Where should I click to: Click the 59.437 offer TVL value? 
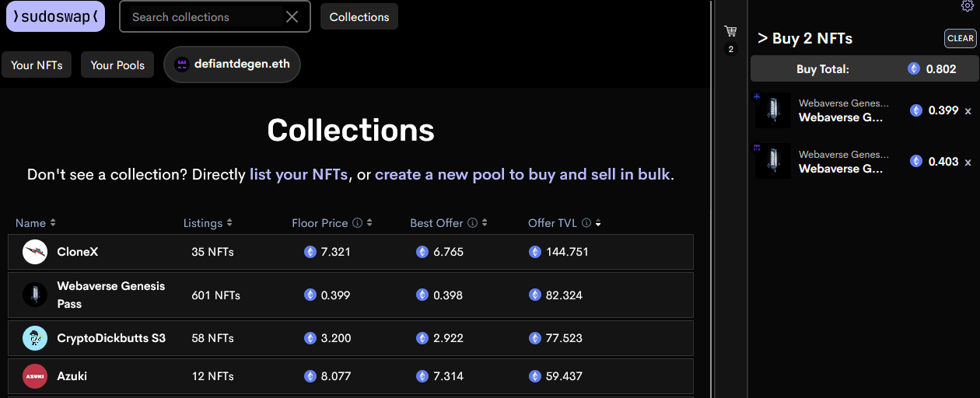(x=564, y=376)
